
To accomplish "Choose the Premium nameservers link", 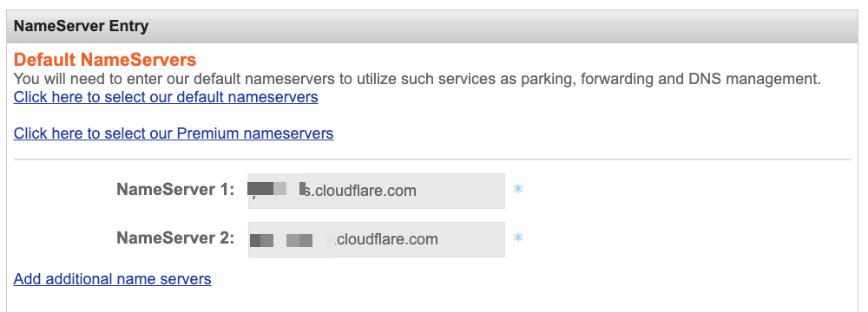I will coord(174,133).
